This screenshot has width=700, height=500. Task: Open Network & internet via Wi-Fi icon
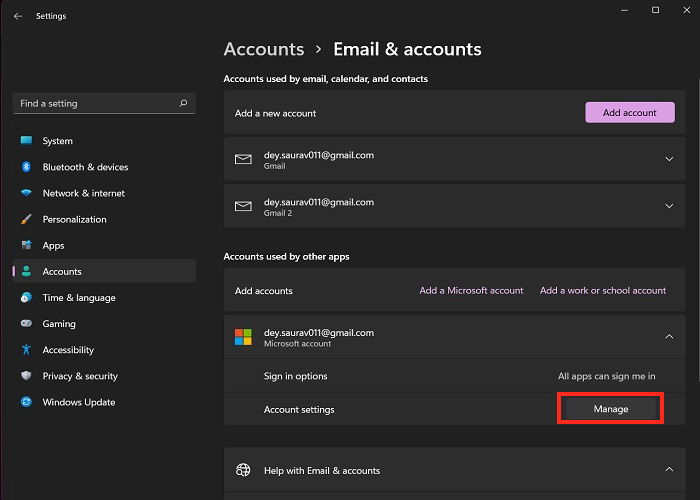point(26,193)
